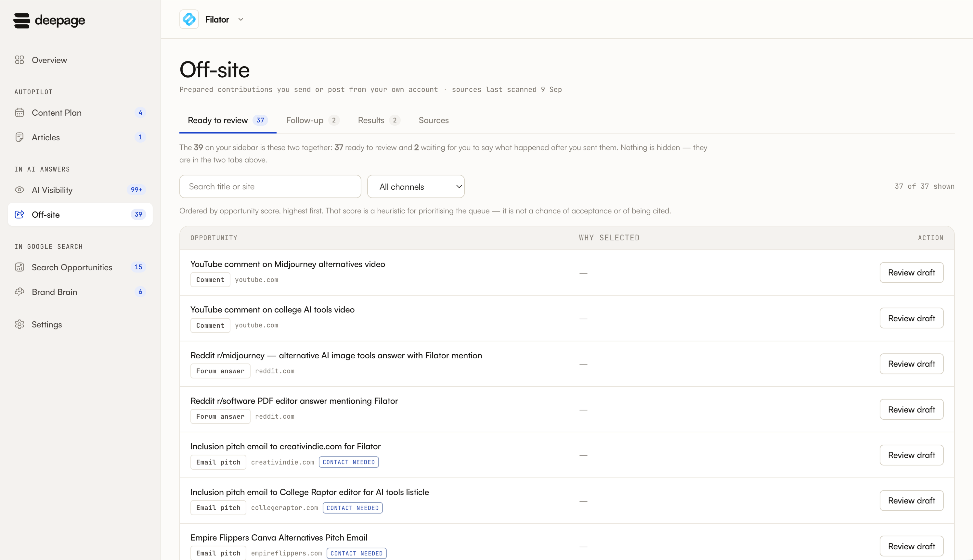Review draft for Empire Flippers pitch email
973x560 pixels.
pos(912,546)
